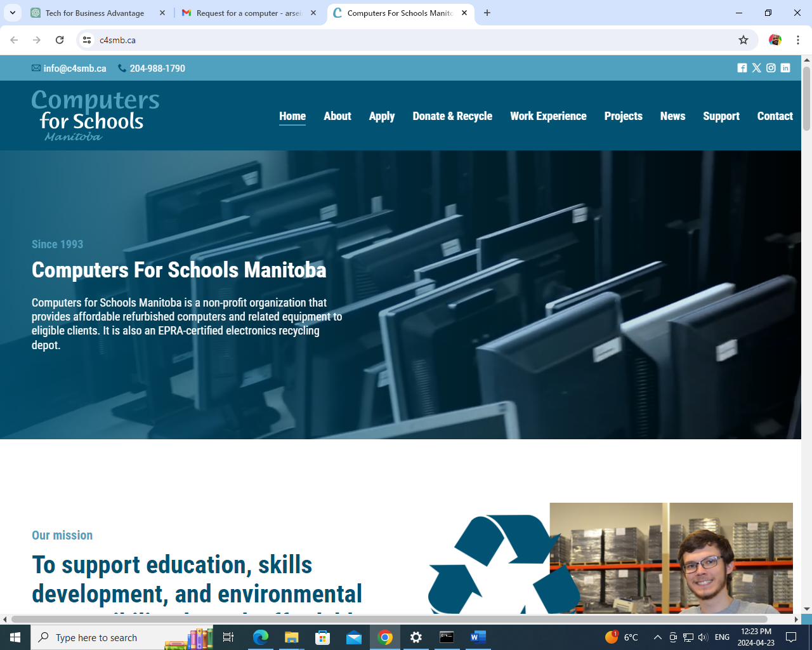Viewport: 812px width, 650px height.
Task: Go to the Work Experience page
Action: pos(548,116)
